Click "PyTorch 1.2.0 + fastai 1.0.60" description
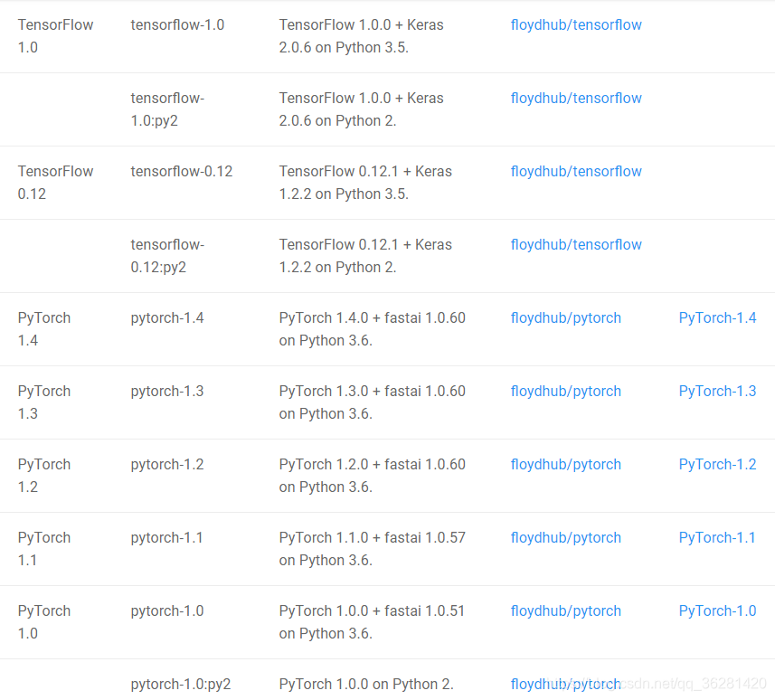 click(373, 464)
